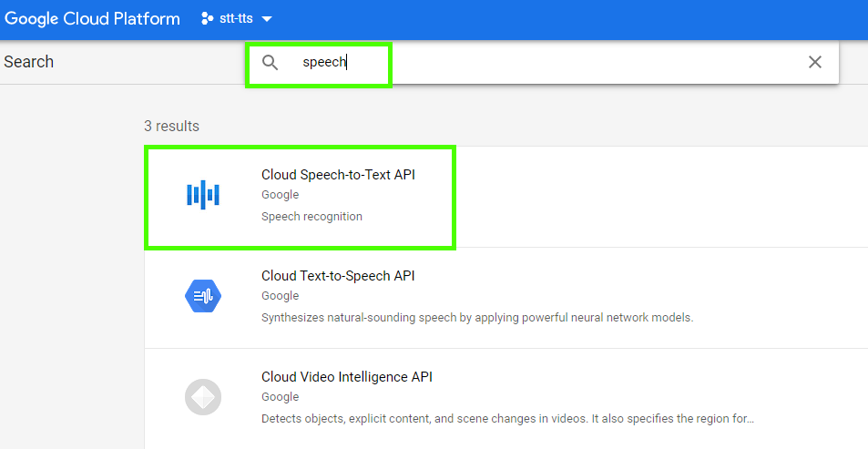Click Google publisher under Speech-to-Text API
Image resolution: width=868 pixels, height=449 pixels.
[280, 195]
